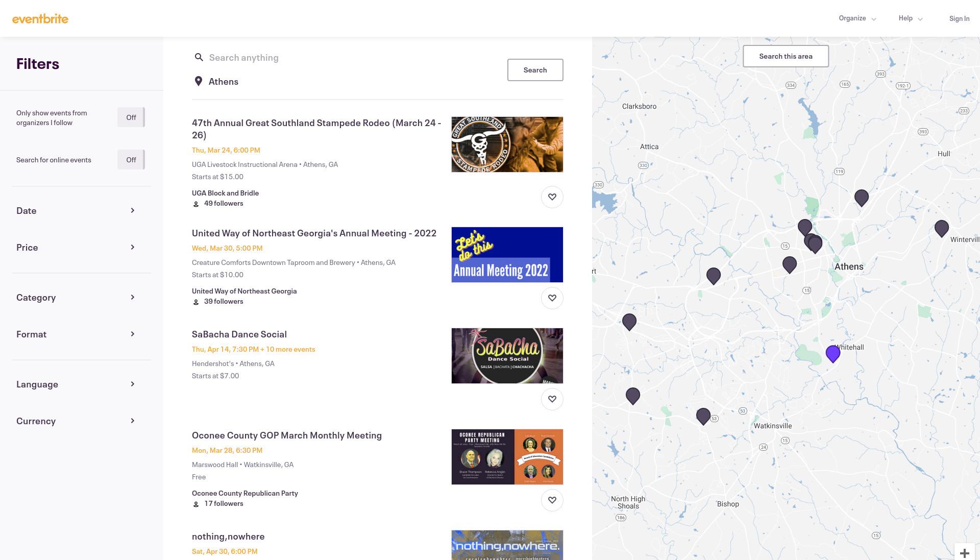Click the Search button

tap(535, 70)
